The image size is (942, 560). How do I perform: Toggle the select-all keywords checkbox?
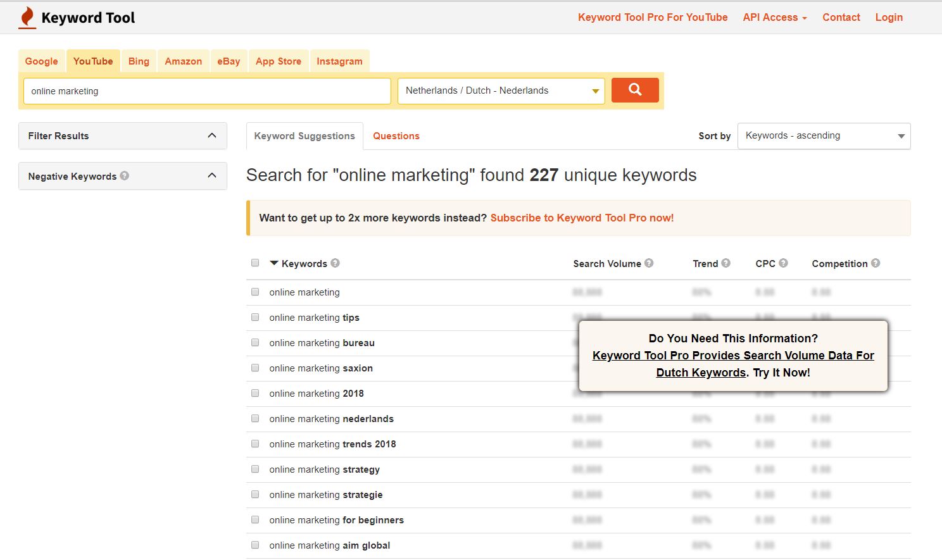(x=255, y=263)
